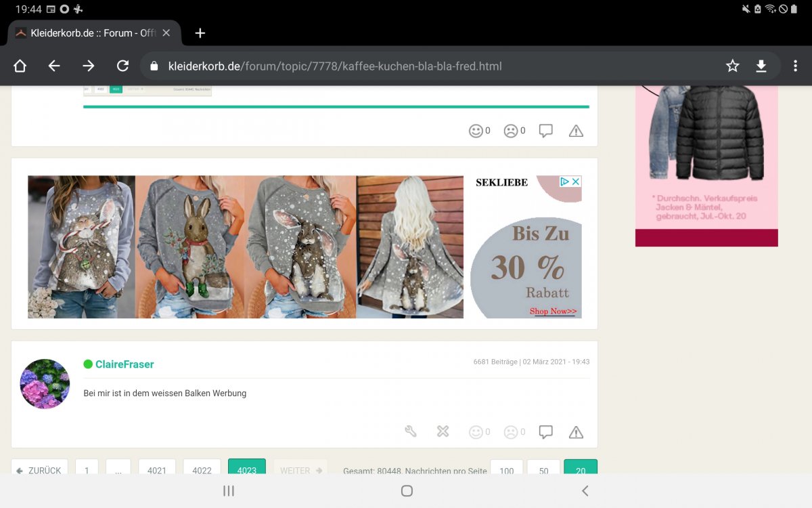This screenshot has height=508, width=812.
Task: Click the wrench edit icon on ClaireFraser's post
Action: pos(411,431)
